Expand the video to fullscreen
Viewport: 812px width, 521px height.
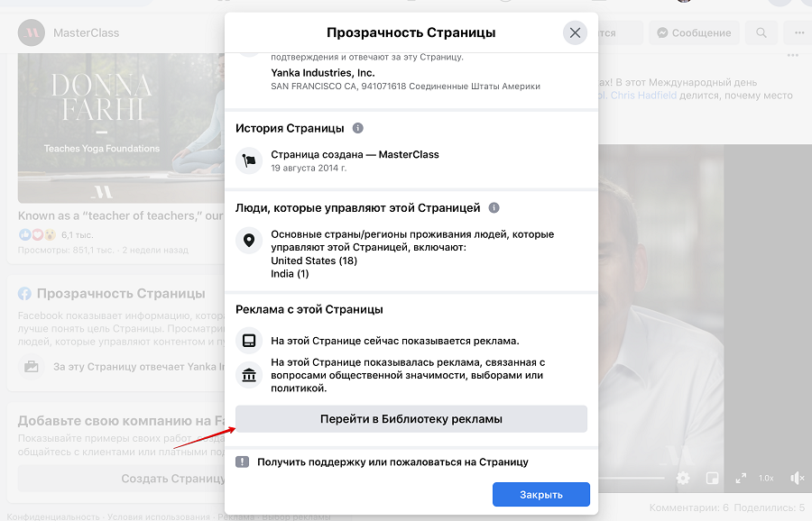[741, 478]
